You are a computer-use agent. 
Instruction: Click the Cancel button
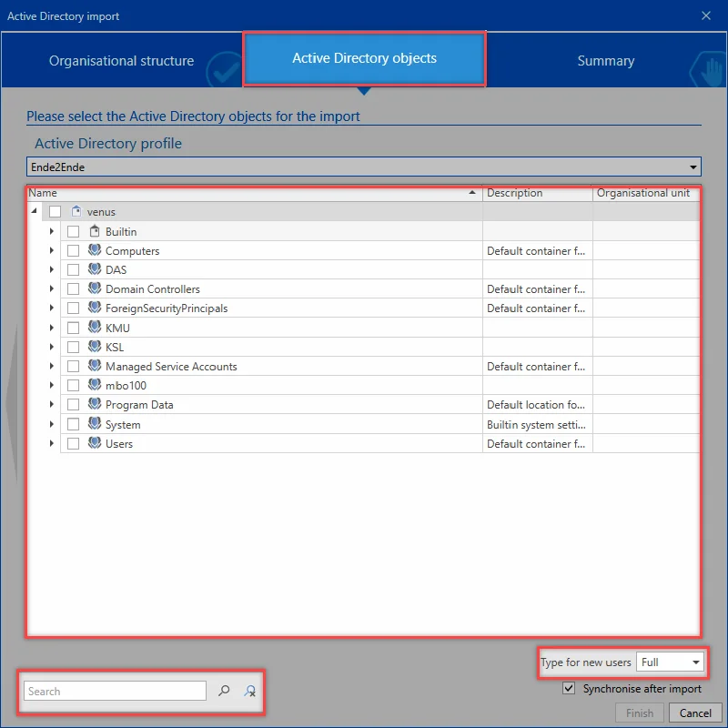click(x=695, y=713)
